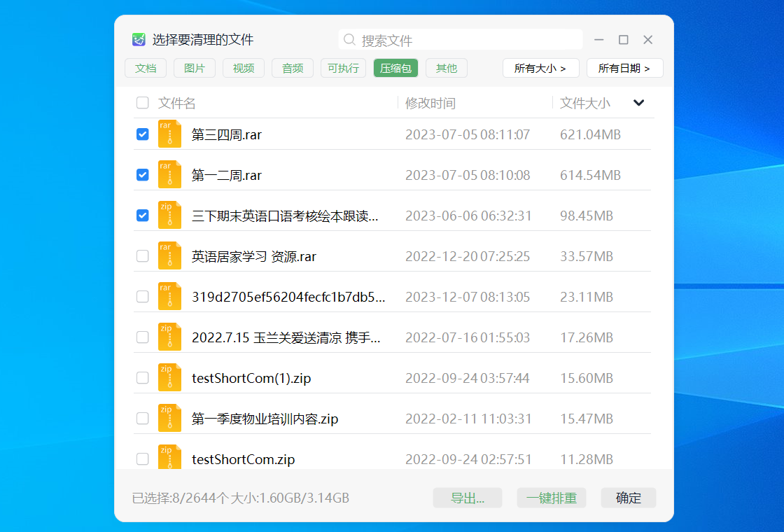Switch to the 视频 category tab
This screenshot has height=532, width=784.
[x=244, y=68]
